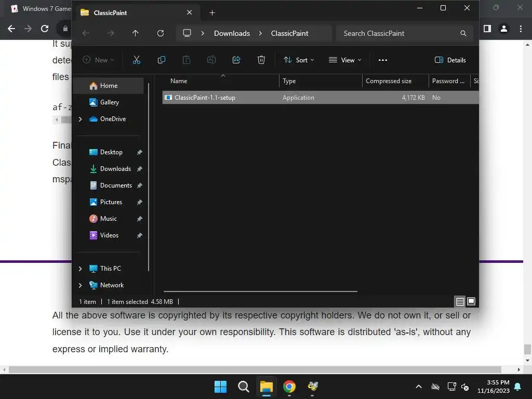Expand Network in navigation pane
Screen dimensions: 532x399
[x=80, y=285]
